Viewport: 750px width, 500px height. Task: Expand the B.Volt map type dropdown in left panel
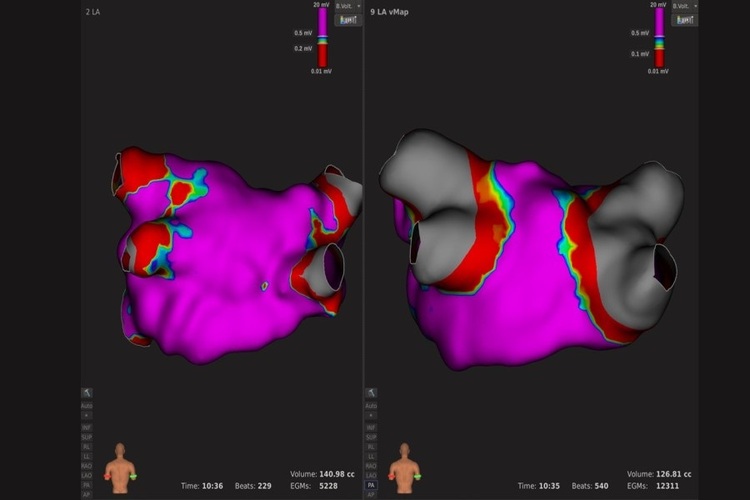point(347,6)
